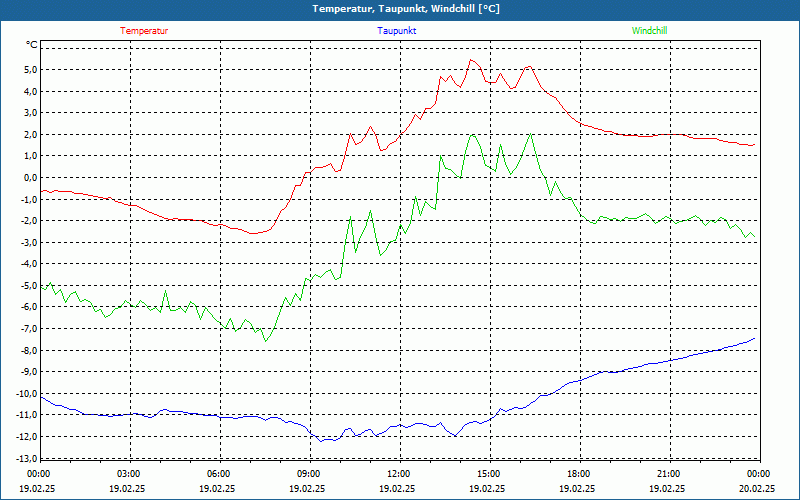Click the 0,0 y-axis value

pos(30,178)
